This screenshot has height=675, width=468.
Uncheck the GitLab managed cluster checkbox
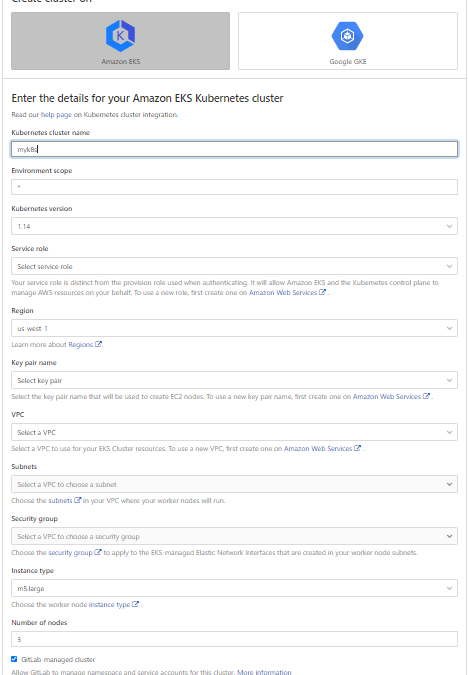[x=14, y=659]
